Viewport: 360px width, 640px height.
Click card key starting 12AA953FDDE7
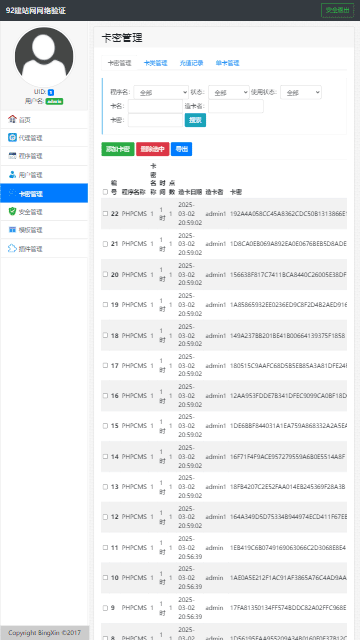pos(288,396)
